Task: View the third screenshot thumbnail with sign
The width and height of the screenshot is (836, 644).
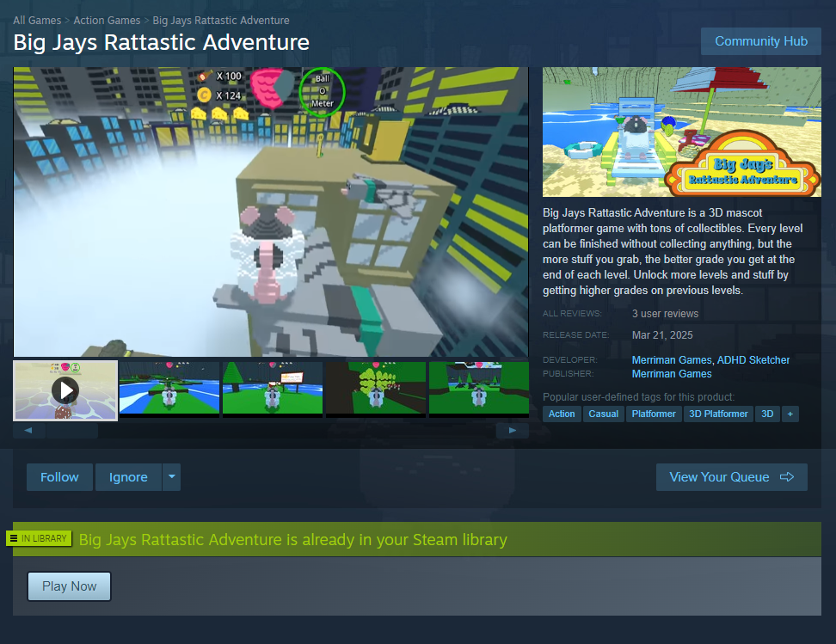Action: coord(273,388)
